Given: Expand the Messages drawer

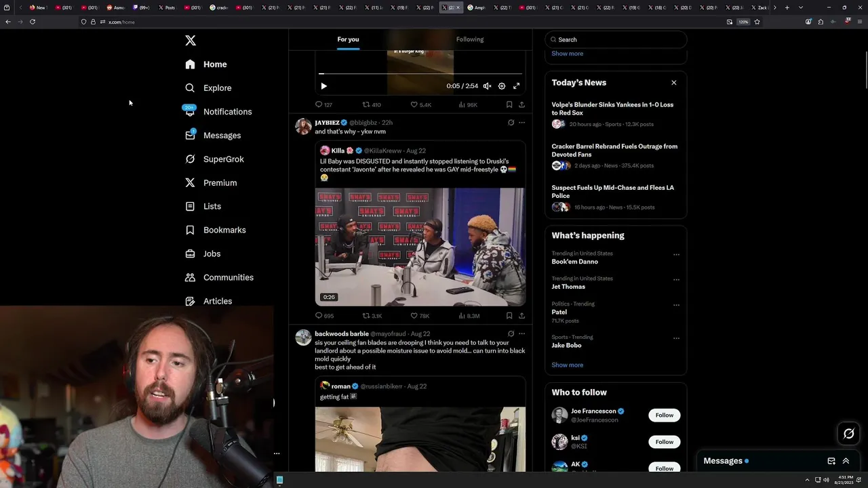Looking at the screenshot, I should tap(846, 461).
